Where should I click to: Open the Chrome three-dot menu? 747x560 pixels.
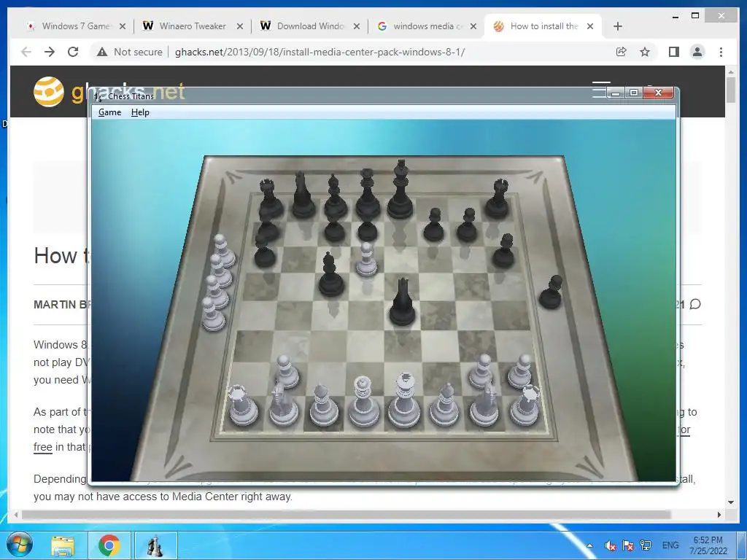(721, 52)
